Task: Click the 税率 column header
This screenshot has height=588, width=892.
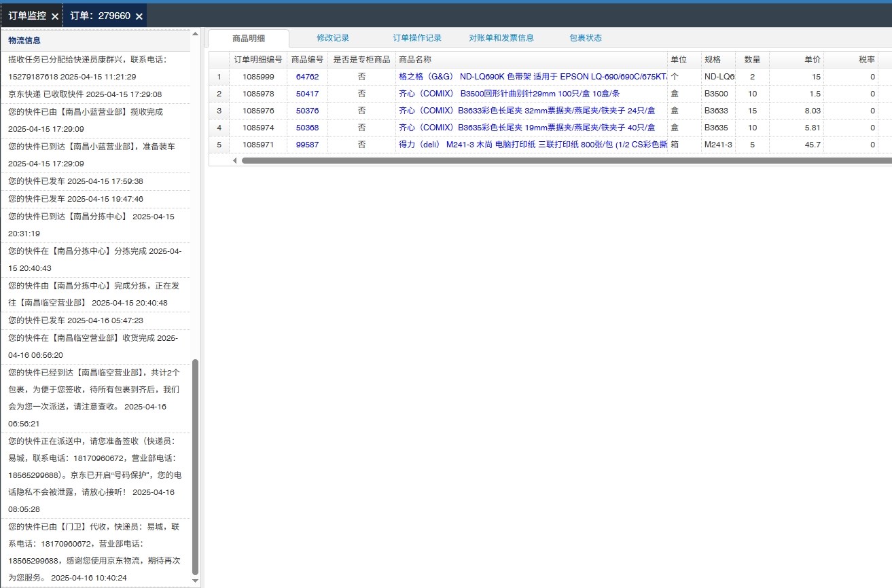Action: point(851,60)
